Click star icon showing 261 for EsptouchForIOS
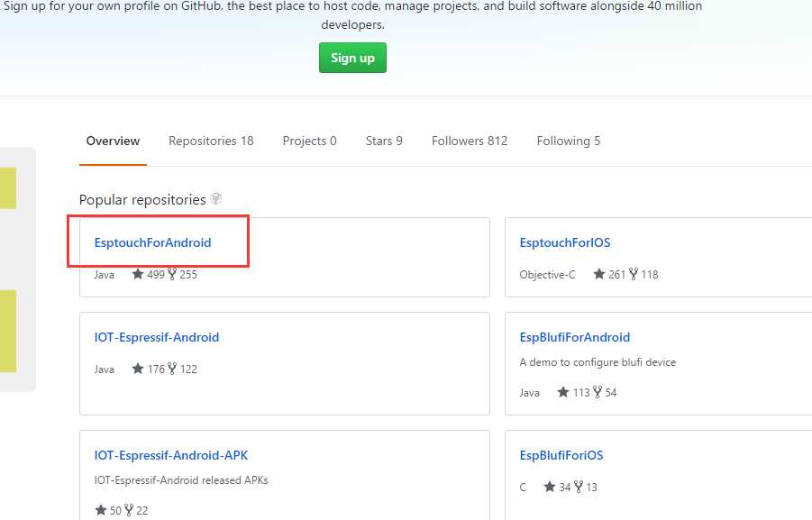 pyautogui.click(x=599, y=274)
